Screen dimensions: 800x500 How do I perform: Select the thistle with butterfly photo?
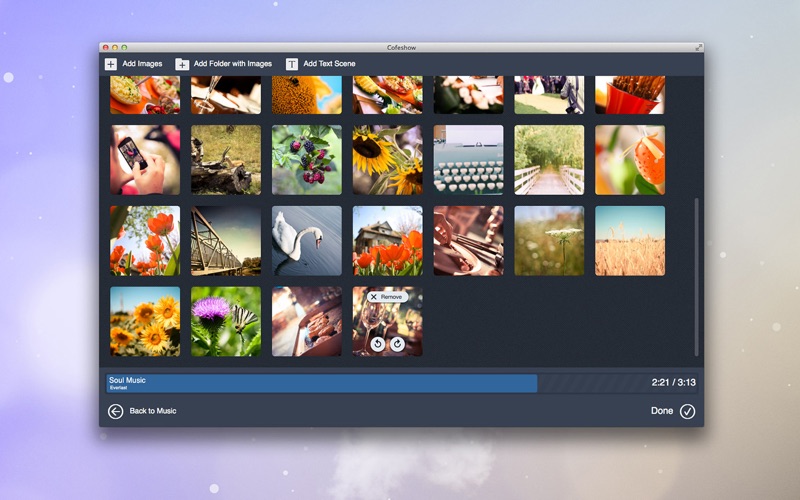click(x=226, y=321)
